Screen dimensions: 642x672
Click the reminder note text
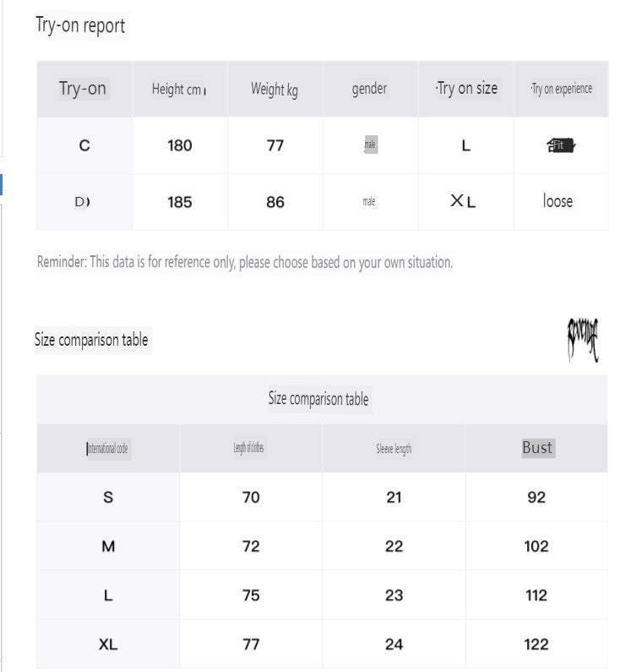coord(245,262)
